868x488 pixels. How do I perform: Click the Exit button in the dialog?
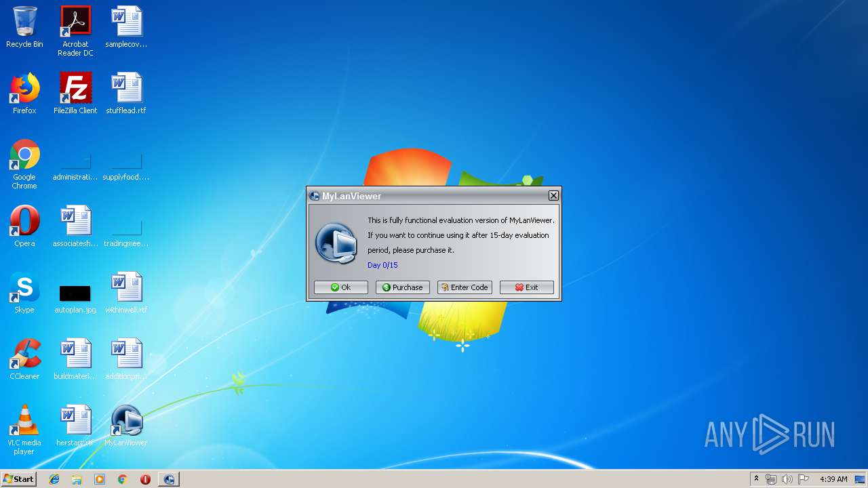(x=526, y=287)
